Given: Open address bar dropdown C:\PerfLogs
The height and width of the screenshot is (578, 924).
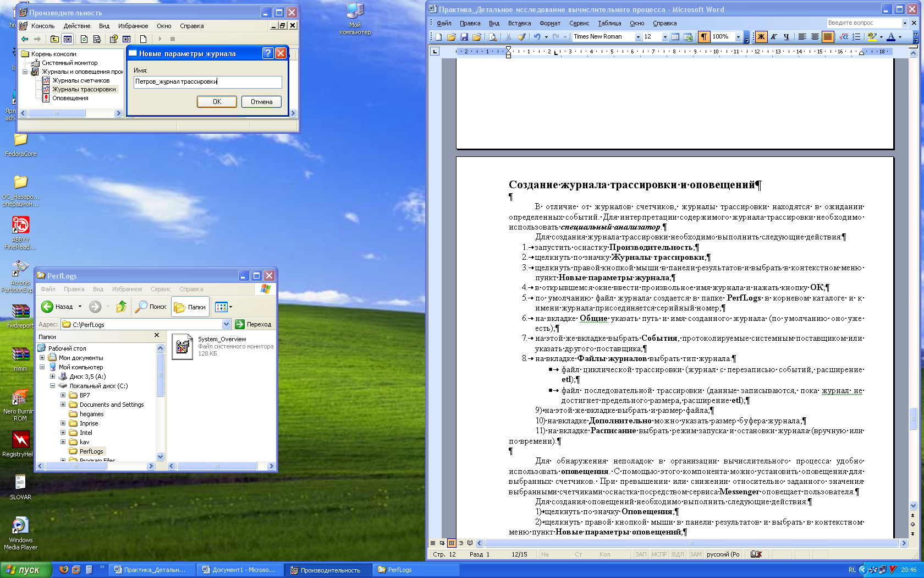Looking at the screenshot, I should click(x=226, y=324).
